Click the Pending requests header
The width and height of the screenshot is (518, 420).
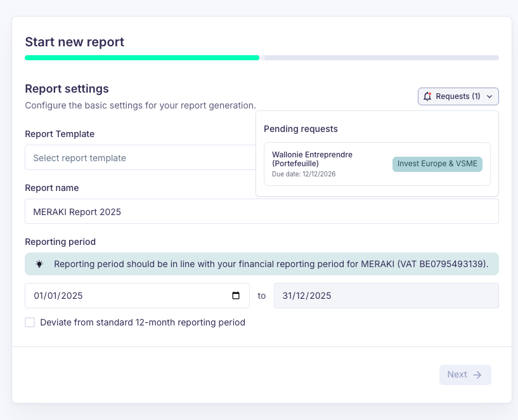pyautogui.click(x=301, y=129)
